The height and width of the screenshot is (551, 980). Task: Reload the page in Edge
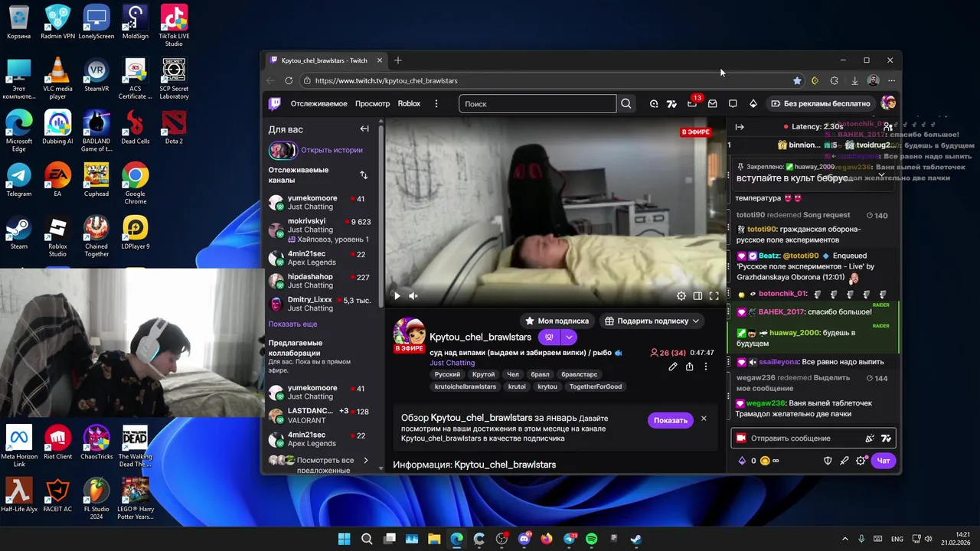point(289,80)
